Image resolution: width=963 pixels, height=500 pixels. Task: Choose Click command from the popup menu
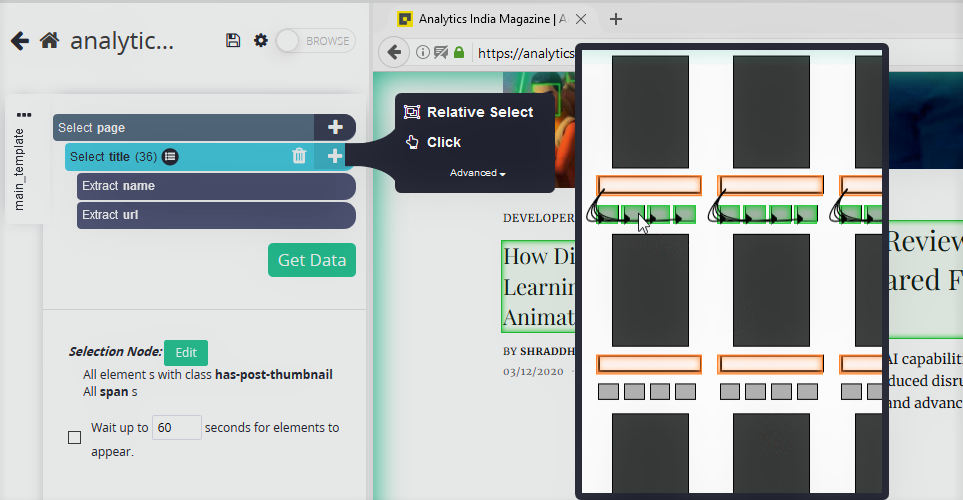click(433, 142)
